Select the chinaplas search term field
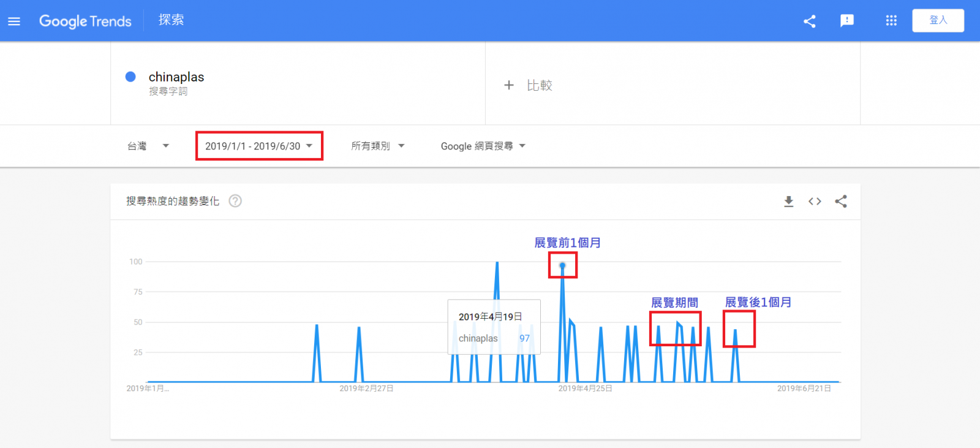The image size is (980, 448). [298, 83]
